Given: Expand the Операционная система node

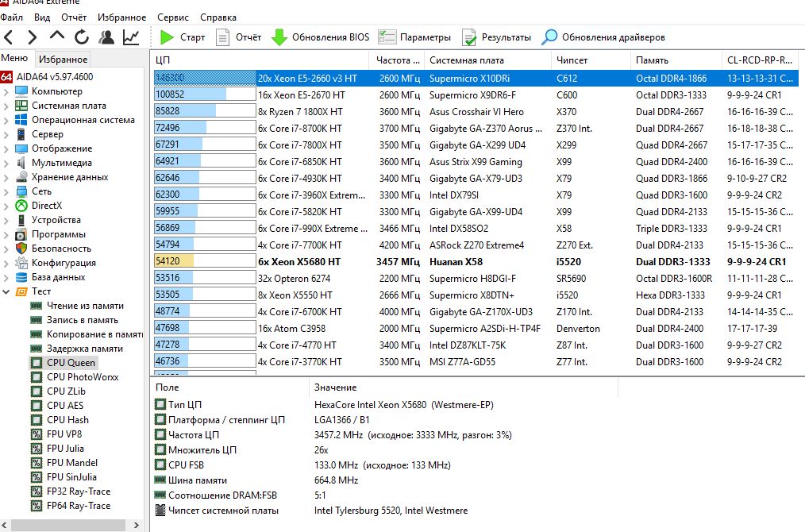Looking at the screenshot, I should 6,121.
